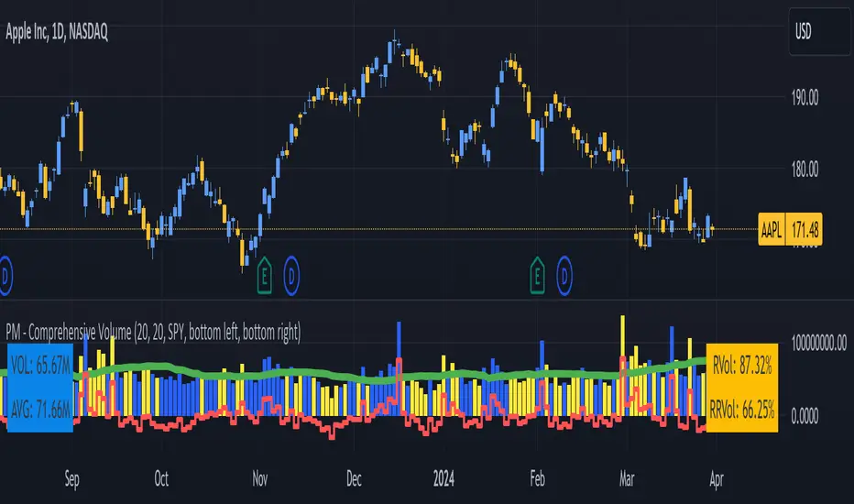This screenshot has height=504, width=854.
Task: Click the November dividend D marker
Action: pyautogui.click(x=291, y=276)
